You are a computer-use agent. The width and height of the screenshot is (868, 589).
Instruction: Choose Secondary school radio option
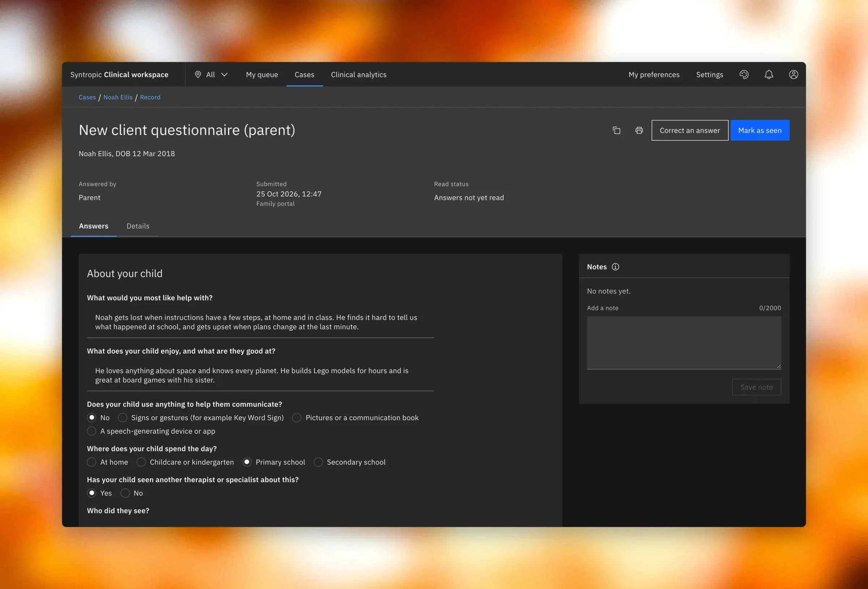(318, 462)
